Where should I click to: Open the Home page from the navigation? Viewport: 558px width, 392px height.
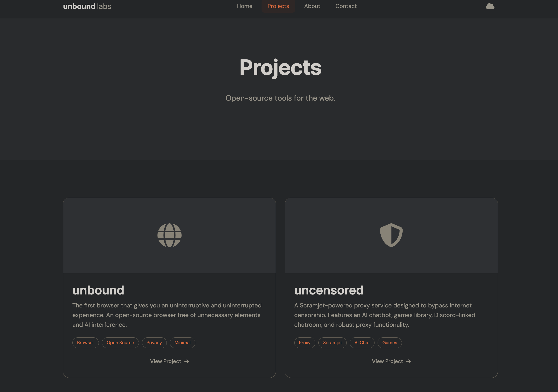click(245, 6)
